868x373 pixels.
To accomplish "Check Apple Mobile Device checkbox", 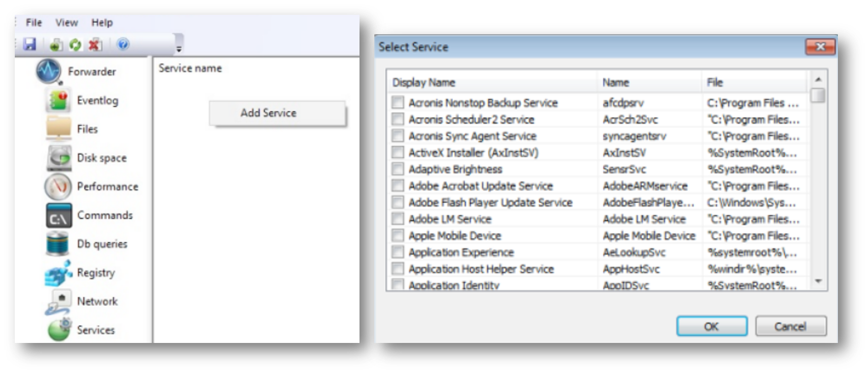I will pyautogui.click(x=397, y=235).
